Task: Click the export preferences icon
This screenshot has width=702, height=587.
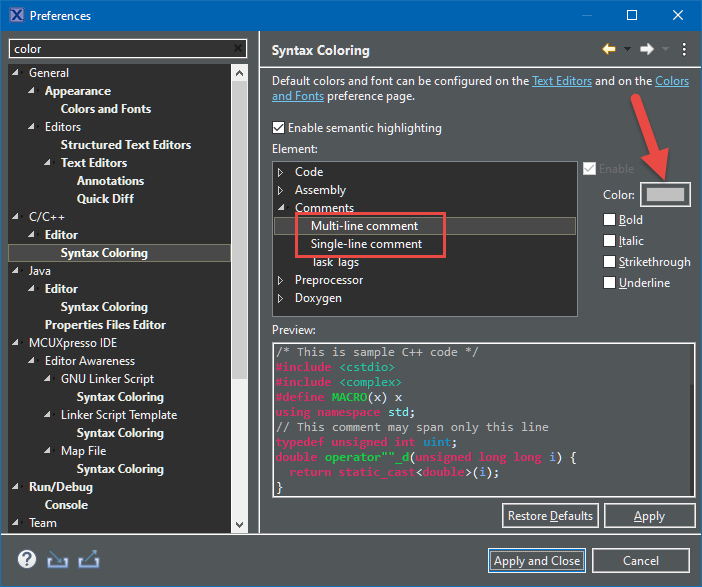Action: pyautogui.click(x=89, y=559)
